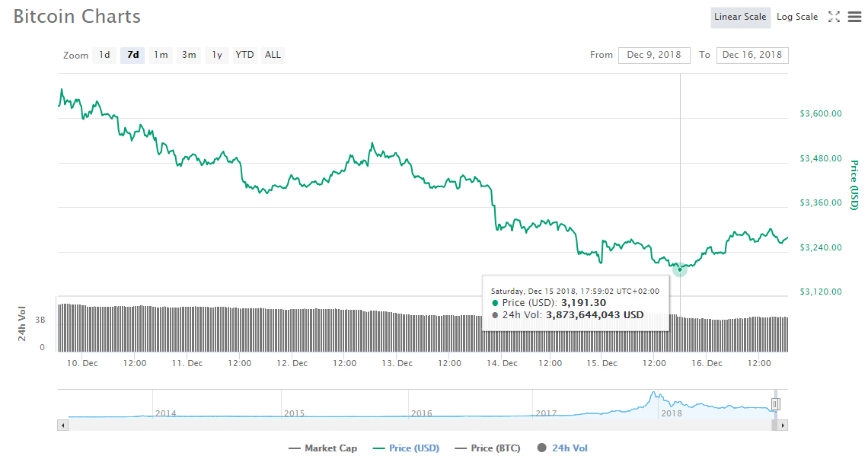Open the chart hamburger menu
868x459 pixels.
854,17
